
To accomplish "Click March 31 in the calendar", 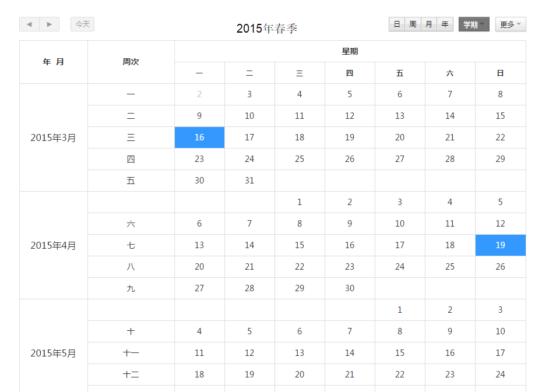I will click(x=249, y=181).
